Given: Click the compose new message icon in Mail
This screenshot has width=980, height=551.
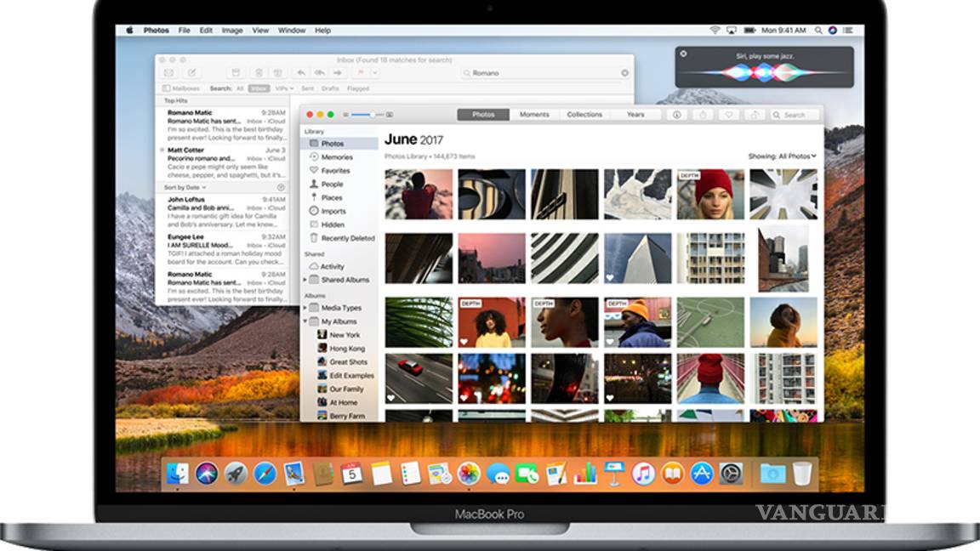Looking at the screenshot, I should [193, 73].
